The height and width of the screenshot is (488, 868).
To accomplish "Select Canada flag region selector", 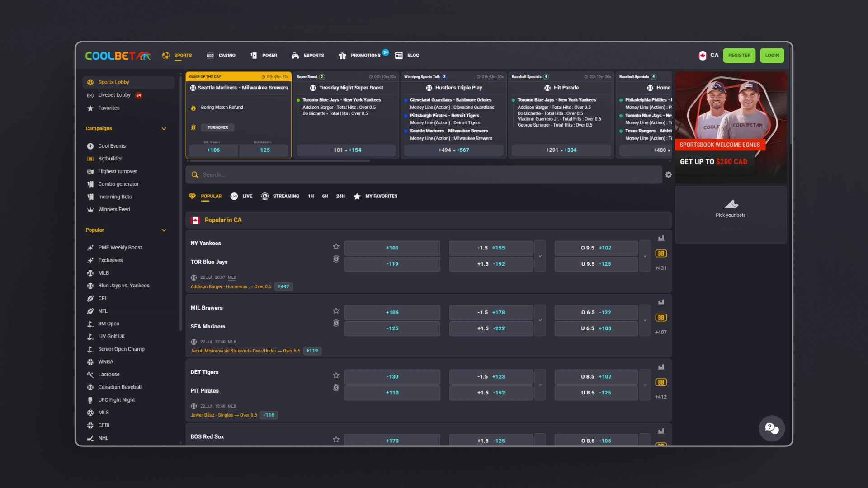I will click(x=708, y=56).
